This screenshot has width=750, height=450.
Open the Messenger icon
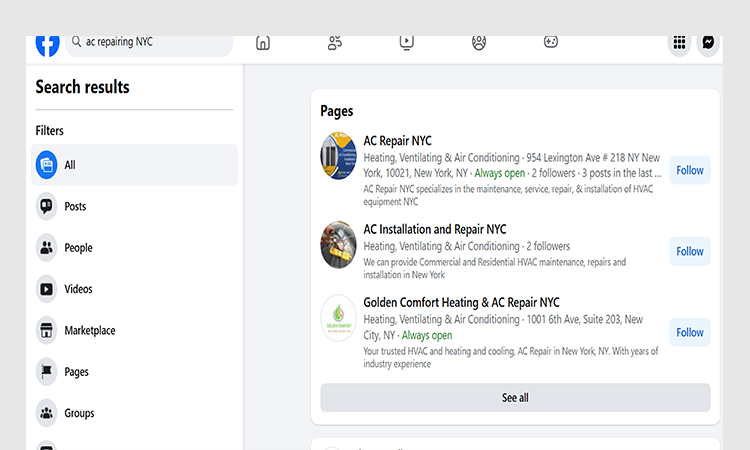point(708,44)
